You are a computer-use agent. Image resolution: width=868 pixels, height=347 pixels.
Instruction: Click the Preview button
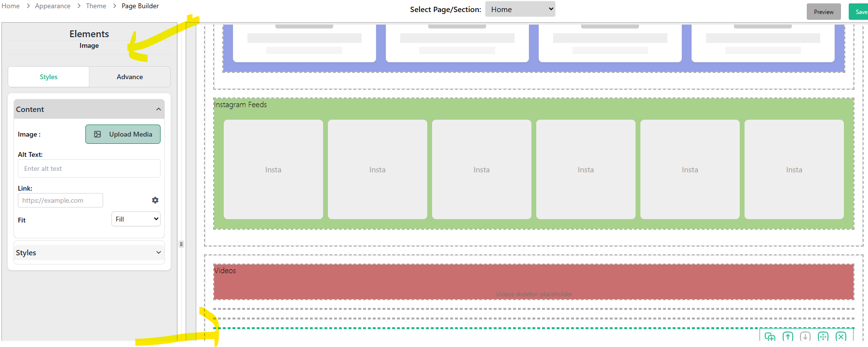(824, 12)
